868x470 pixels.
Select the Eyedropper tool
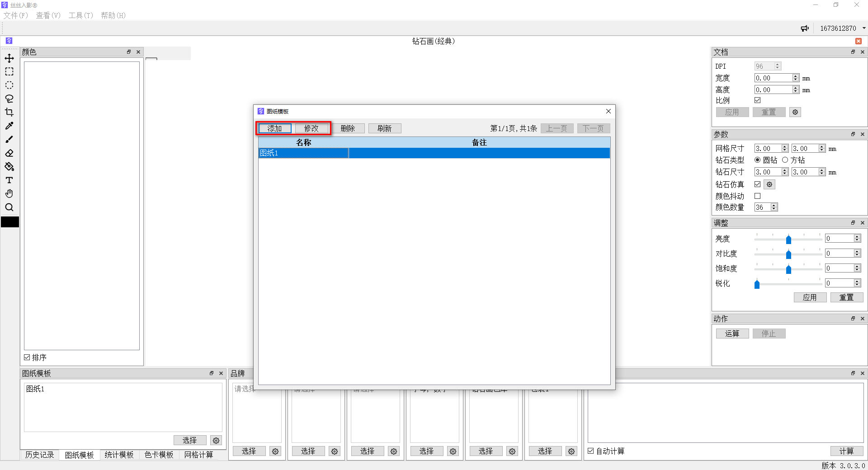pos(9,126)
